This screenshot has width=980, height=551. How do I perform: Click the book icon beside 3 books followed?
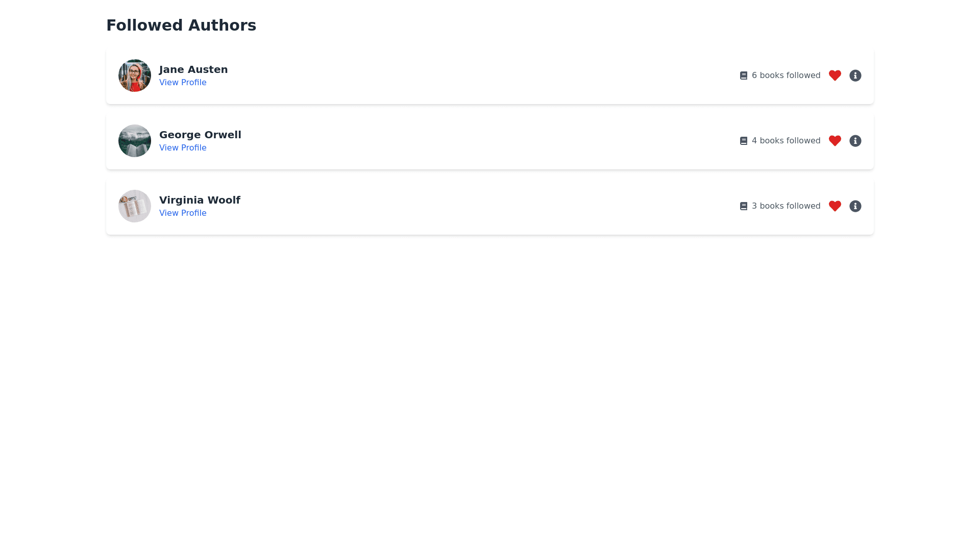coord(743,206)
